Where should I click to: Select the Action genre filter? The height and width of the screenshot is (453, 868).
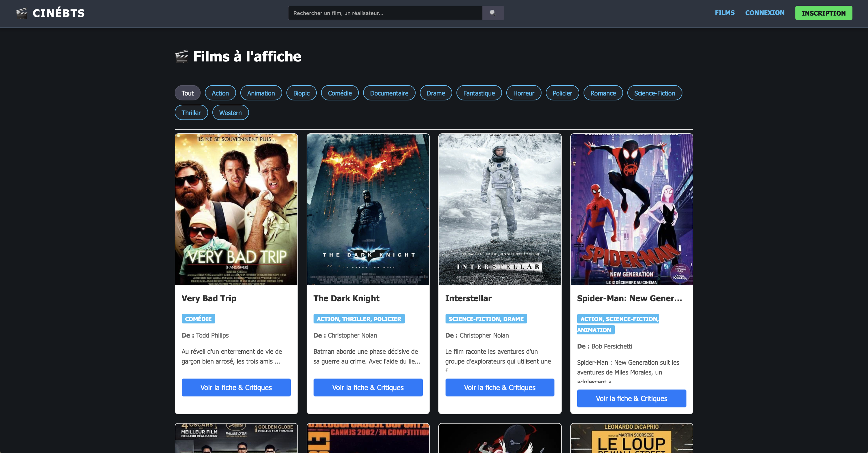pyautogui.click(x=220, y=93)
